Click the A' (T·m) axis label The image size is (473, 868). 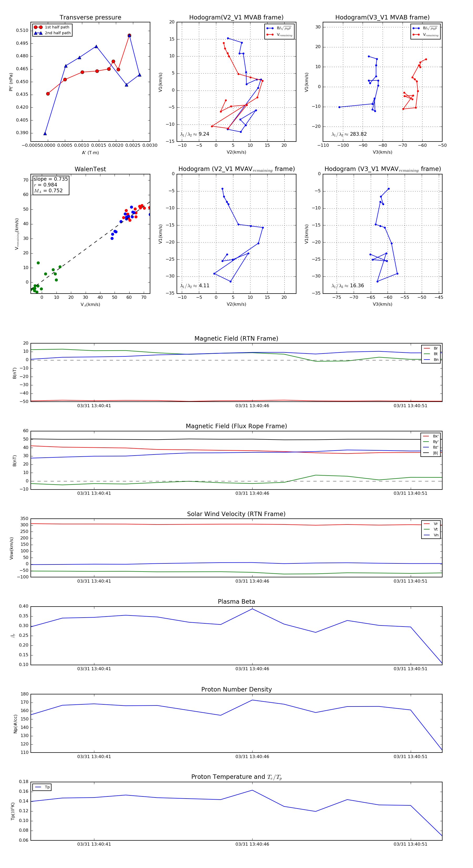pyautogui.click(x=90, y=153)
